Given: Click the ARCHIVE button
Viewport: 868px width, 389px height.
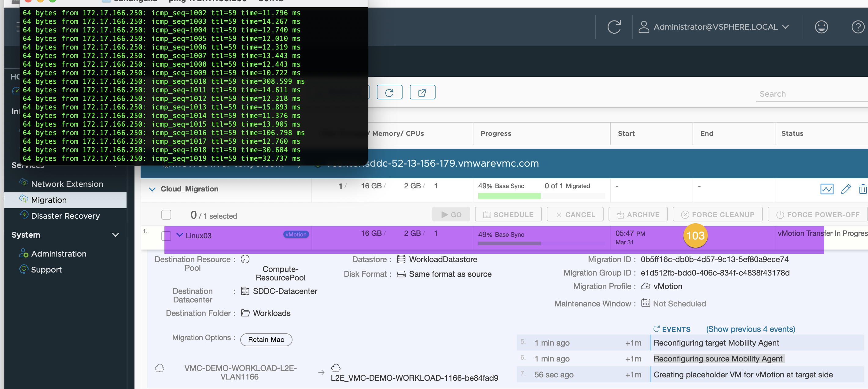Looking at the screenshot, I should (638, 214).
